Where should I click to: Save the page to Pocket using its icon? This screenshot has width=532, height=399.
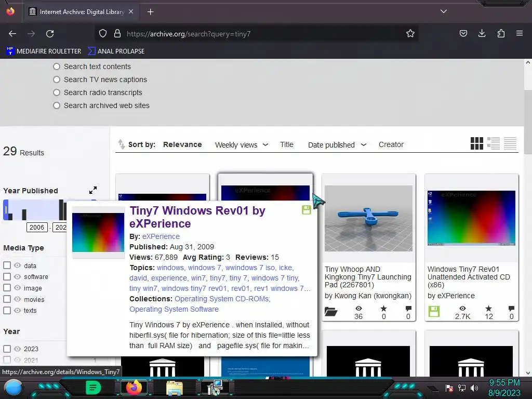tap(463, 34)
